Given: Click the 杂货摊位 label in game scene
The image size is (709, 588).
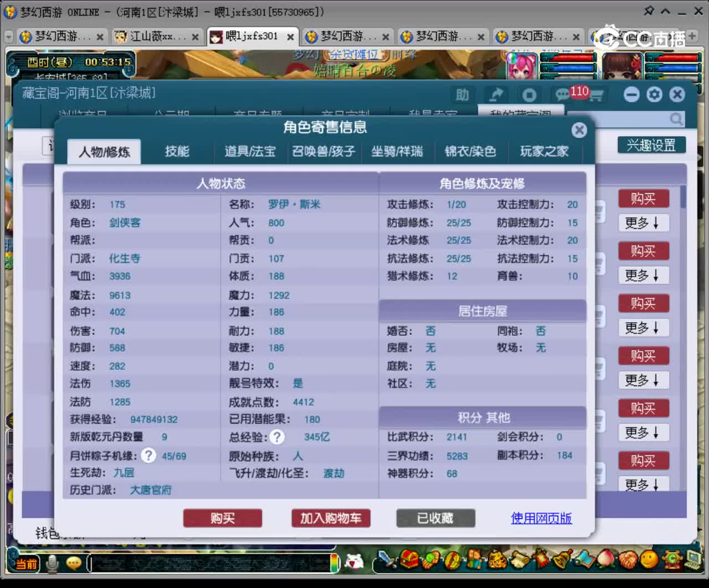Looking at the screenshot, I should (x=354, y=54).
